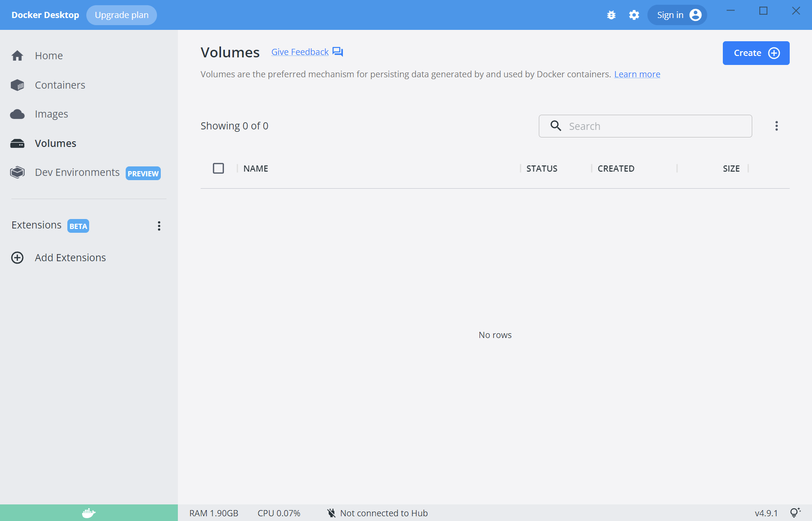Open the Extensions three-dot menu
Image resolution: width=812 pixels, height=521 pixels.
[159, 226]
